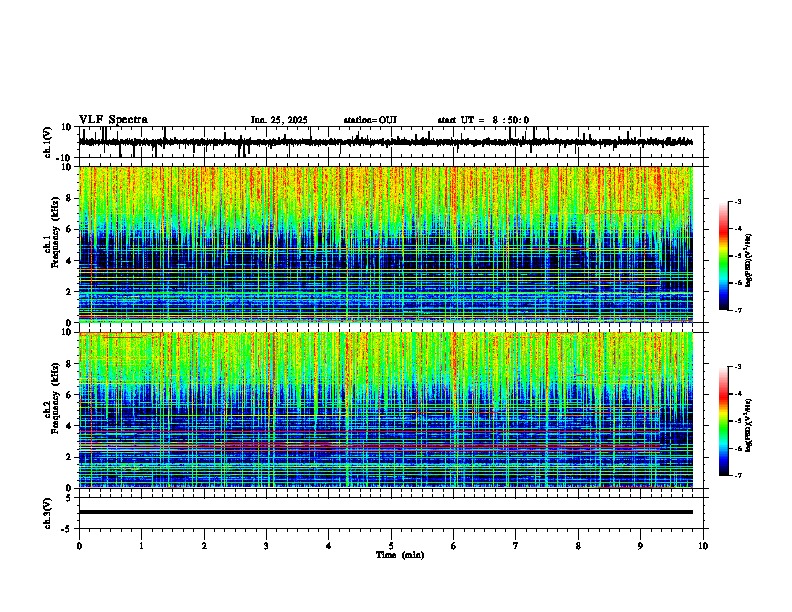Click the ch.2 frequency axis '8' tick label
This screenshot has height=612, width=792.
tap(69, 364)
